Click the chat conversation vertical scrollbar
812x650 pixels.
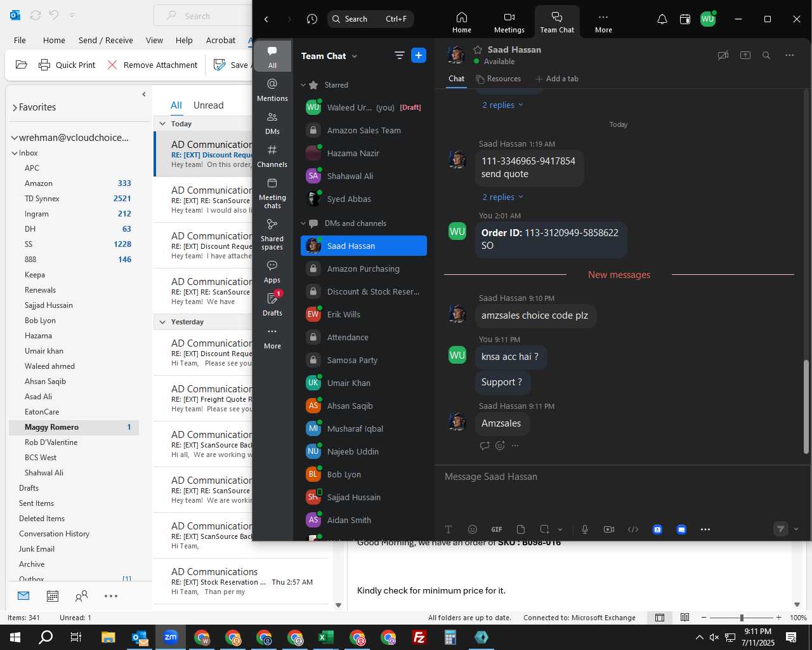(806, 406)
